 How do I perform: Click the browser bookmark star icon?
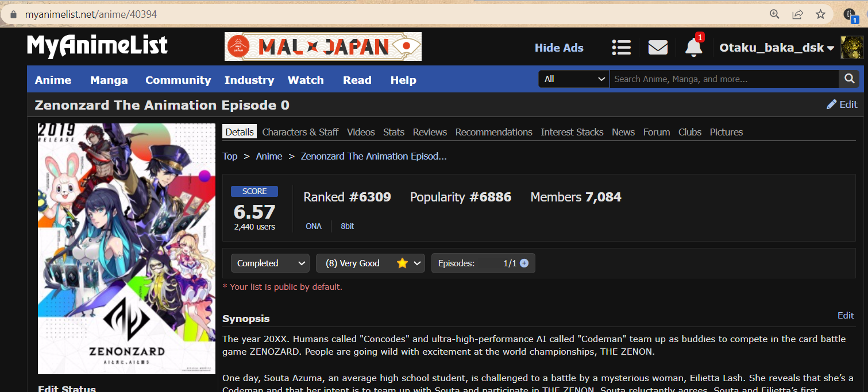coord(821,14)
